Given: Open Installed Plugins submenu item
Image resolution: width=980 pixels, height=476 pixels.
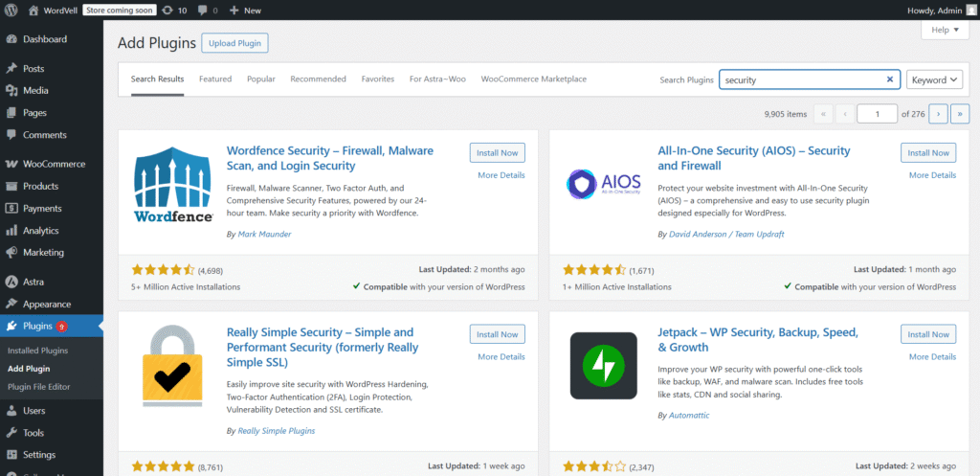Looking at the screenshot, I should point(37,351).
